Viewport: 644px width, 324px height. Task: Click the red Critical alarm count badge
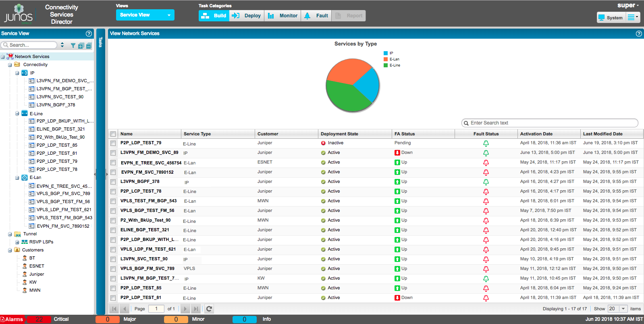[39, 319]
